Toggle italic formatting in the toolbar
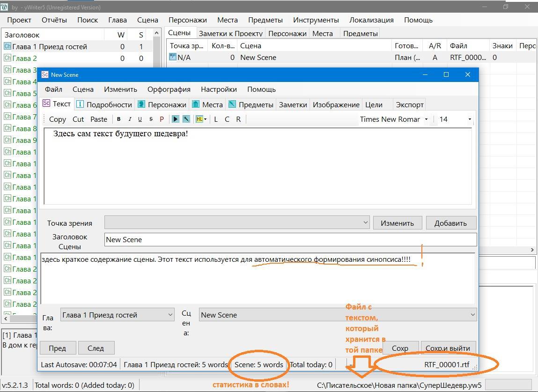Viewport: 538px width, 392px height. (130, 119)
